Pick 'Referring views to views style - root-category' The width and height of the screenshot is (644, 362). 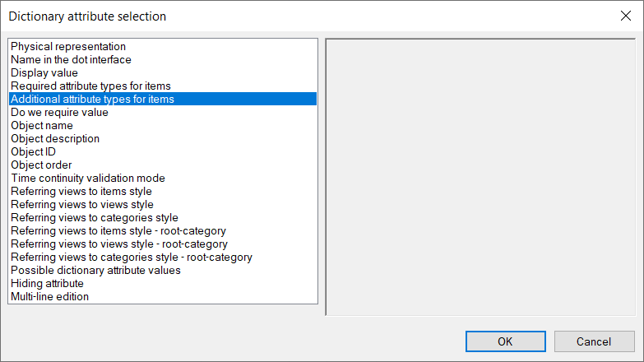click(x=163, y=244)
